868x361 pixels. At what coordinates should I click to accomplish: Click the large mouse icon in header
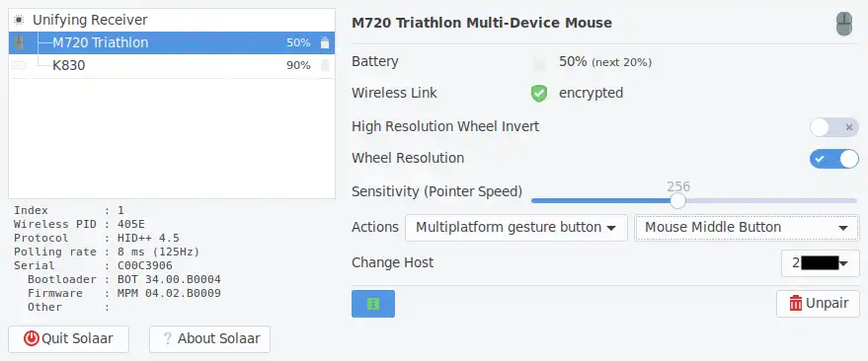tap(844, 25)
